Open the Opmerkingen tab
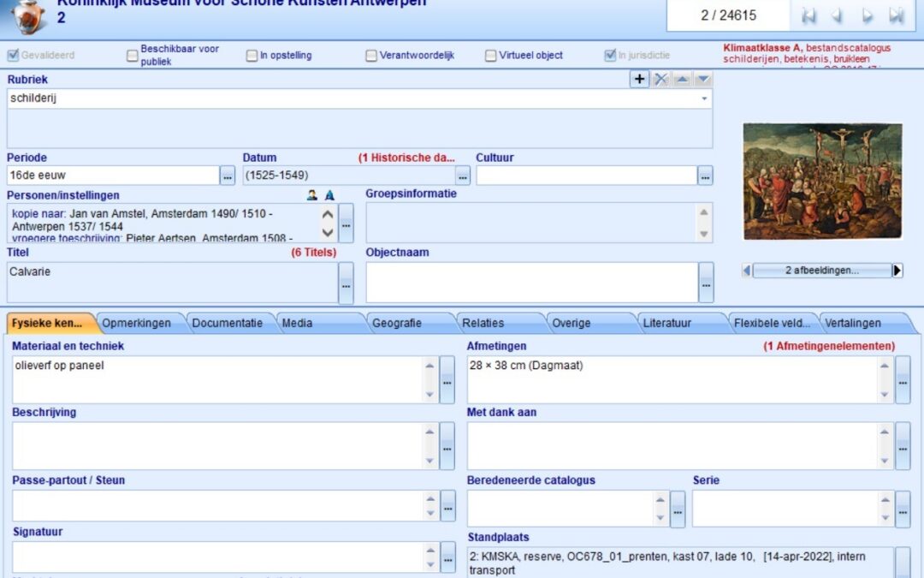The height and width of the screenshot is (578, 924). tap(137, 323)
